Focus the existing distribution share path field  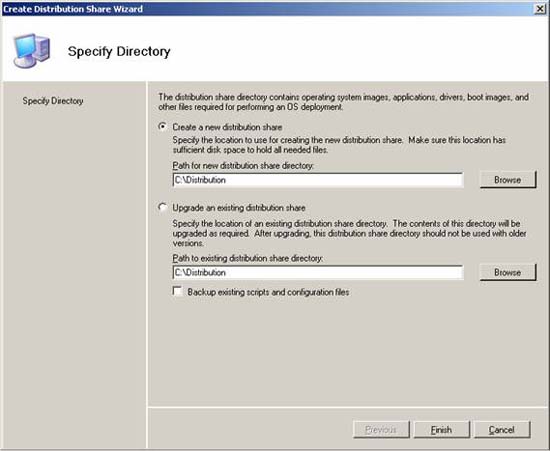(x=318, y=272)
